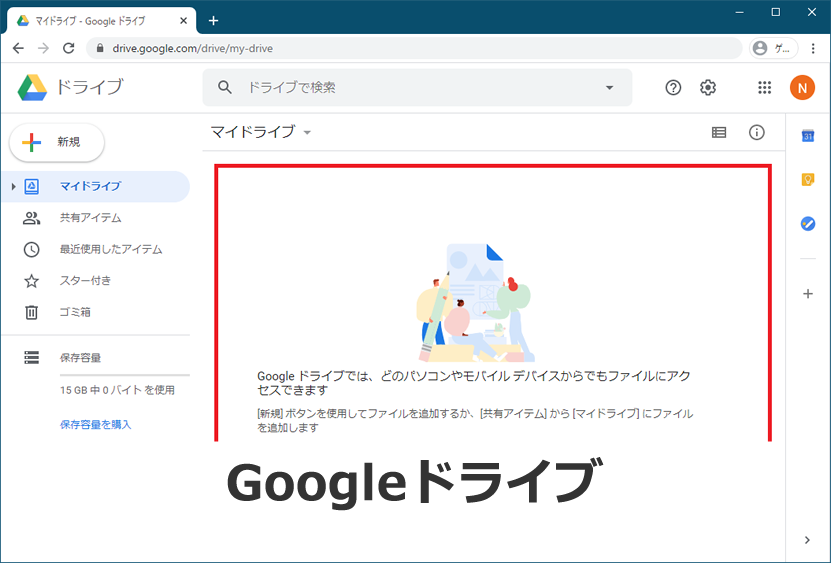Screen dimensions: 831x563
Task: Open the settings gear icon
Action: 708,87
